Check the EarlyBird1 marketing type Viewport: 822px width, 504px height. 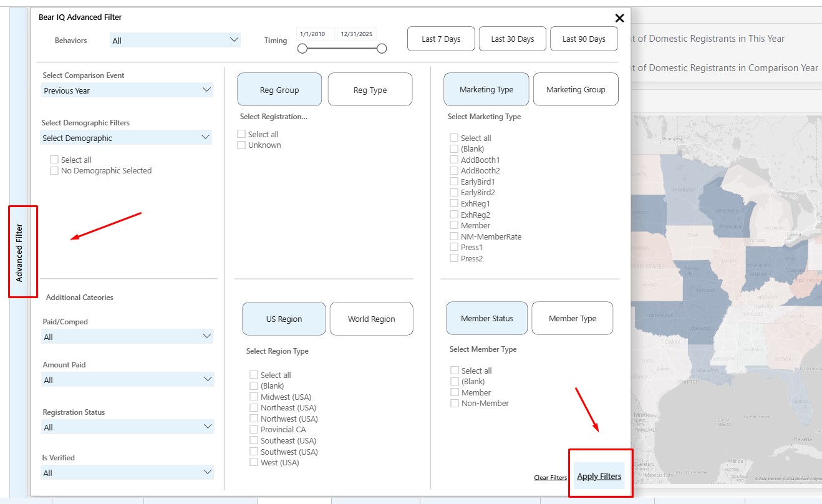click(x=454, y=182)
